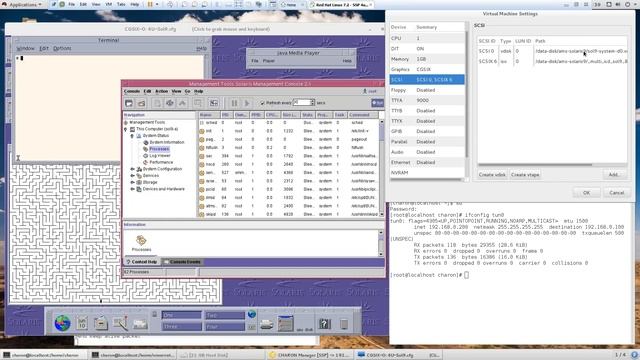Image resolution: width=640 pixels, height=360 pixels.
Task: Switch to workspace 'Three' in CDE panel
Action: [181, 327]
